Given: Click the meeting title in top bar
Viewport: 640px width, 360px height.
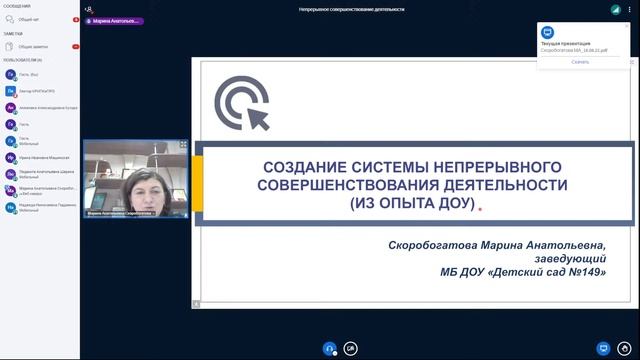Looking at the screenshot, I should (x=351, y=9).
